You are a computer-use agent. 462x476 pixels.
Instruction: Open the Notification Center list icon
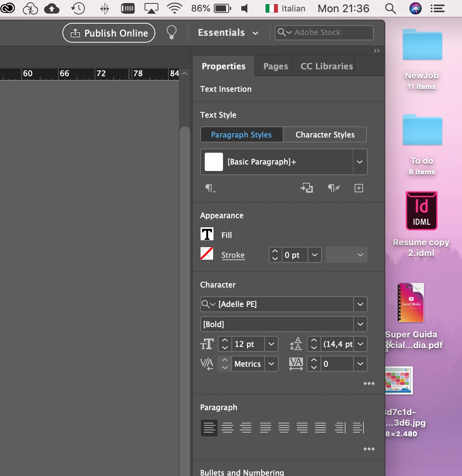click(438, 8)
